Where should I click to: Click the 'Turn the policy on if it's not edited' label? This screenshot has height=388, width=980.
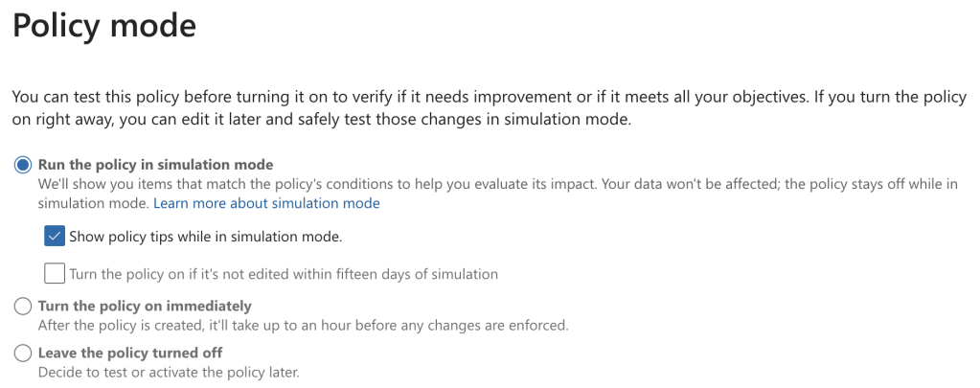(x=284, y=274)
